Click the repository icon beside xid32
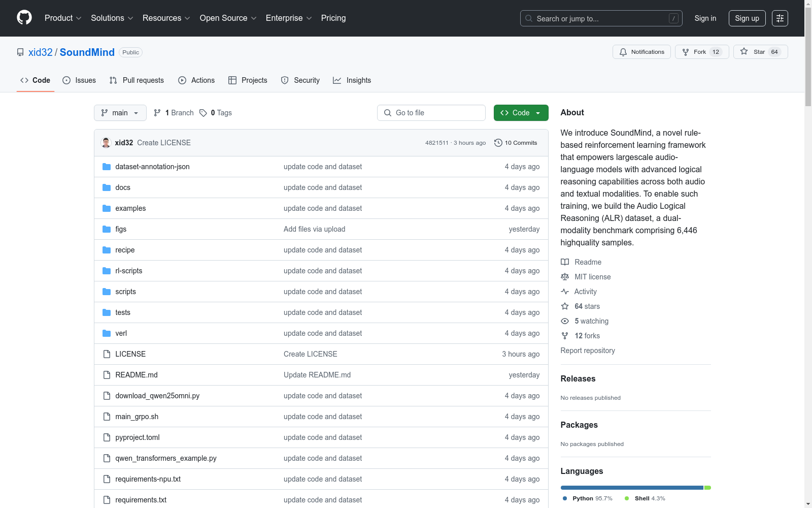812x508 pixels. [20, 52]
